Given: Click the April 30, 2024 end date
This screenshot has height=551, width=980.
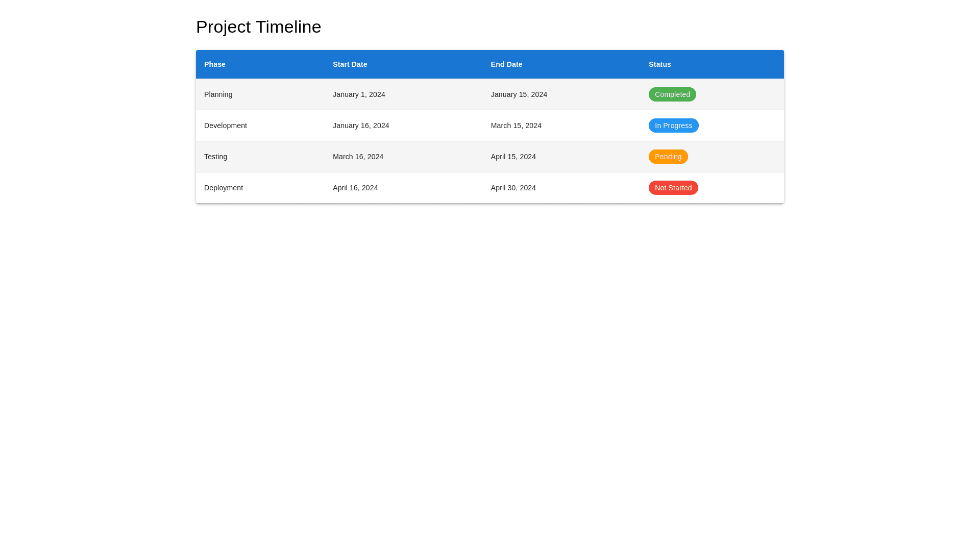Looking at the screenshot, I should coord(513,188).
